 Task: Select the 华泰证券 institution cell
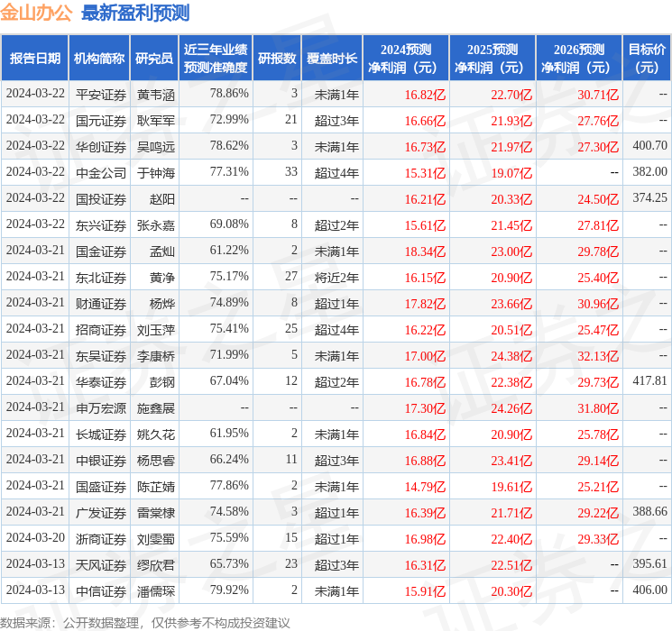(x=101, y=381)
